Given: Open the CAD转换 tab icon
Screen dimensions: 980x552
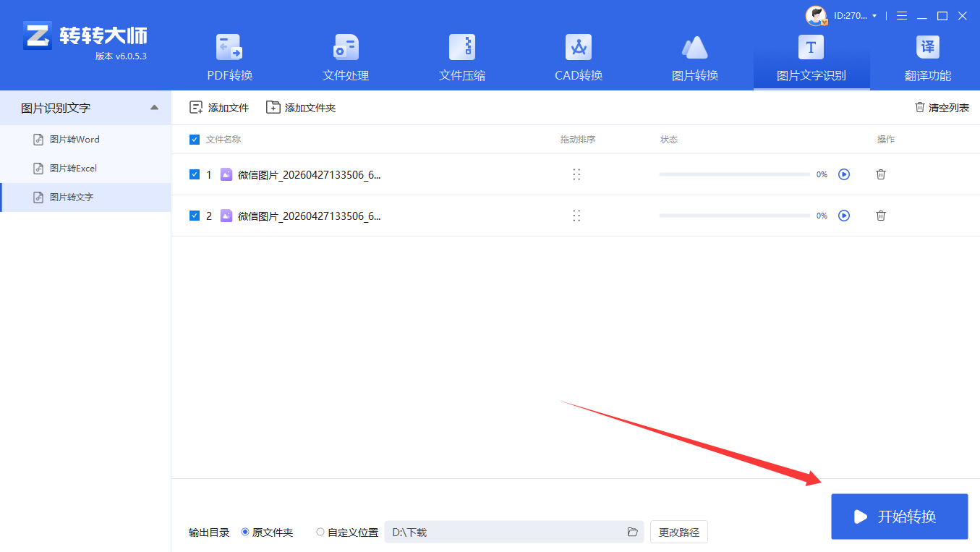Looking at the screenshot, I should (579, 47).
